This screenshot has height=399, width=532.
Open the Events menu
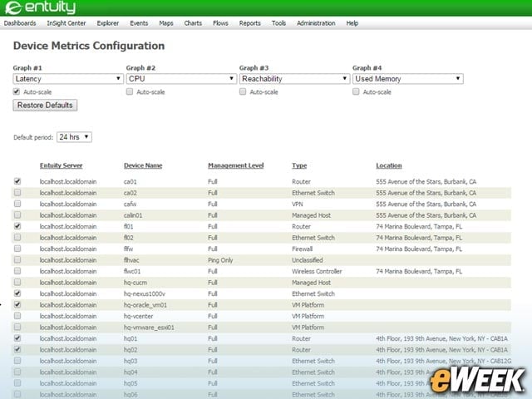coord(139,23)
